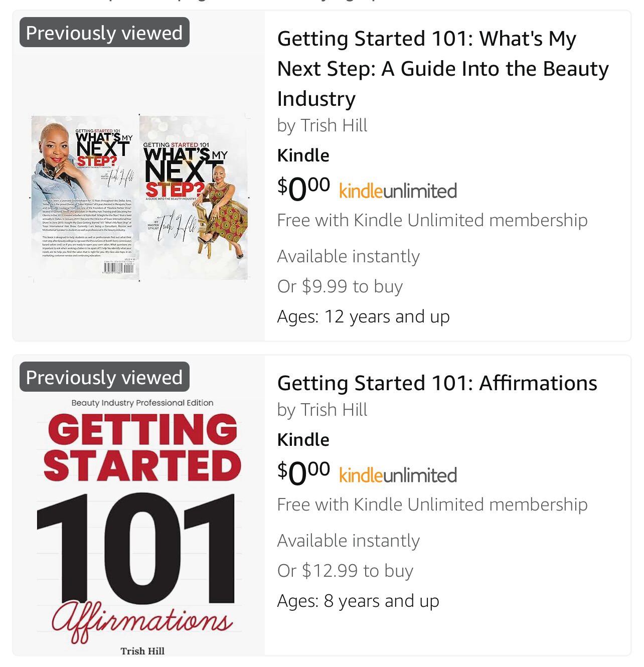Open the What's My Next Step book cover
Image resolution: width=644 pixels, height=667 pixels.
[x=139, y=198]
